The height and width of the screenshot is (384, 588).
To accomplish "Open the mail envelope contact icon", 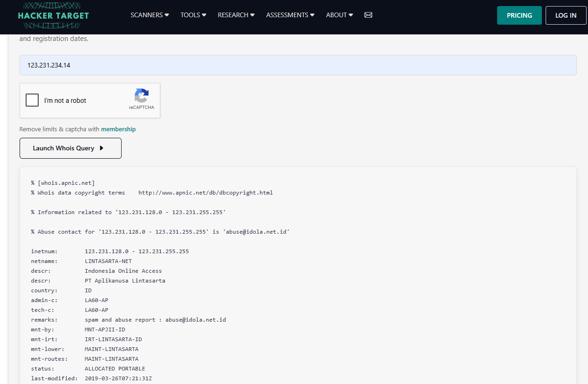I will coord(368,15).
